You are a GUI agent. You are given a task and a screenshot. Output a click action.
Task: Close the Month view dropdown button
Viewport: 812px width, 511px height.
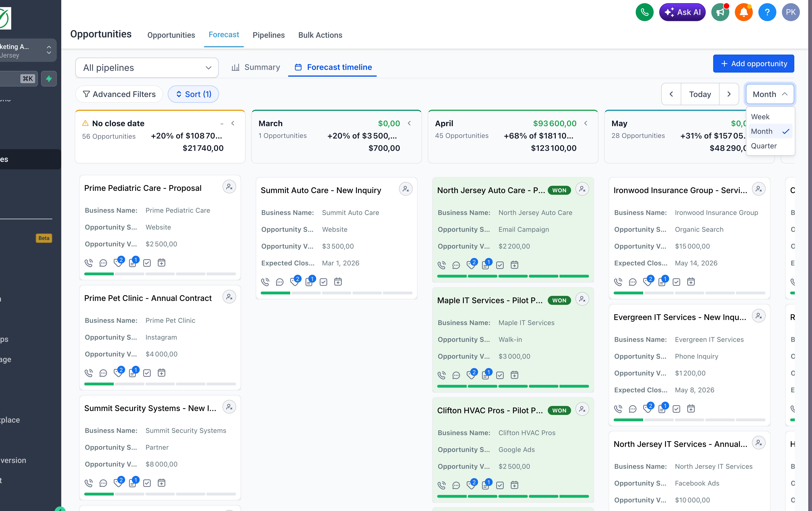click(x=769, y=94)
